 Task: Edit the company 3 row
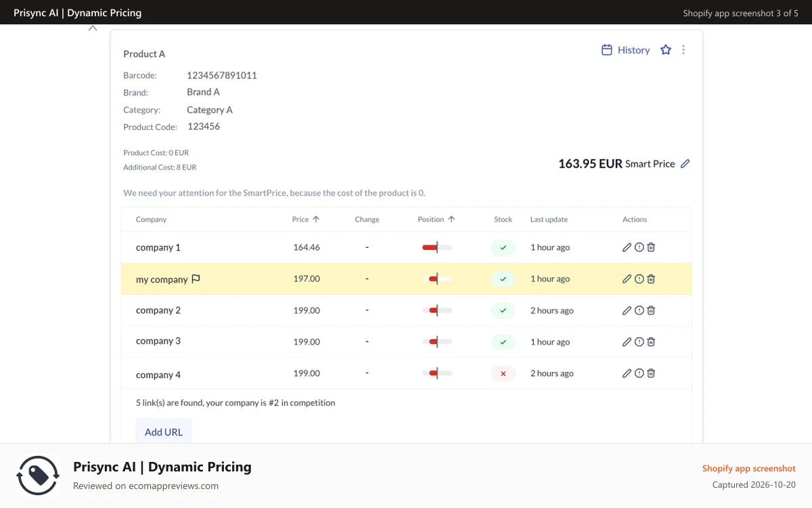click(627, 342)
